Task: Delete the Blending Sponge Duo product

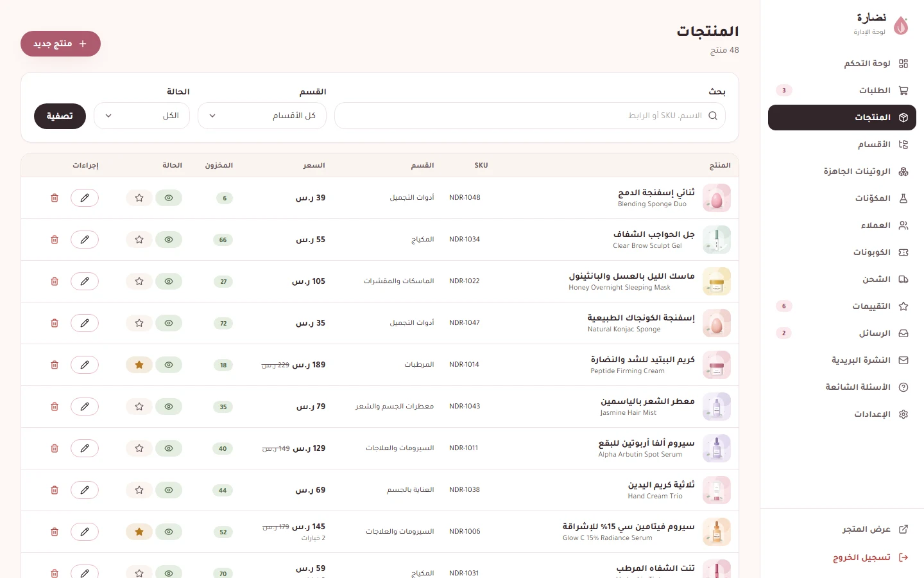Action: pyautogui.click(x=55, y=198)
